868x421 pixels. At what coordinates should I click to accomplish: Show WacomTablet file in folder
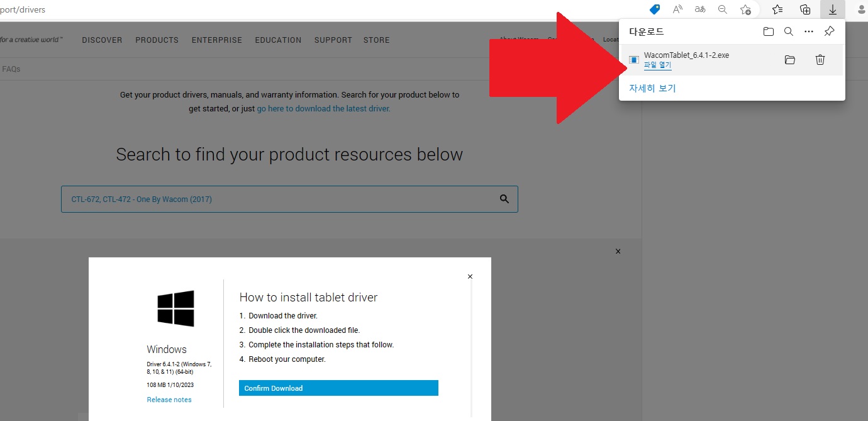[790, 60]
